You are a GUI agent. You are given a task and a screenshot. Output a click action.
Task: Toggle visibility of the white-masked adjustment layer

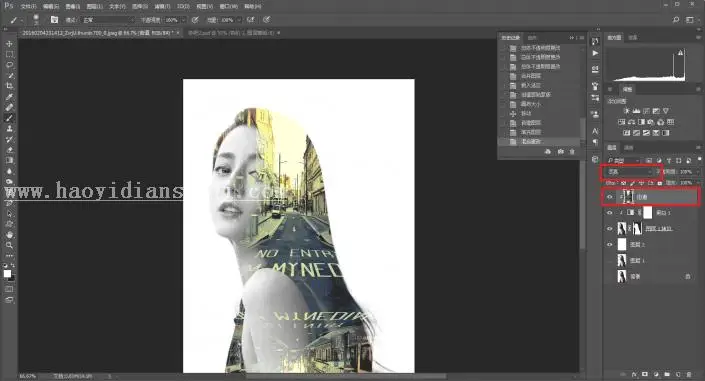(x=610, y=213)
